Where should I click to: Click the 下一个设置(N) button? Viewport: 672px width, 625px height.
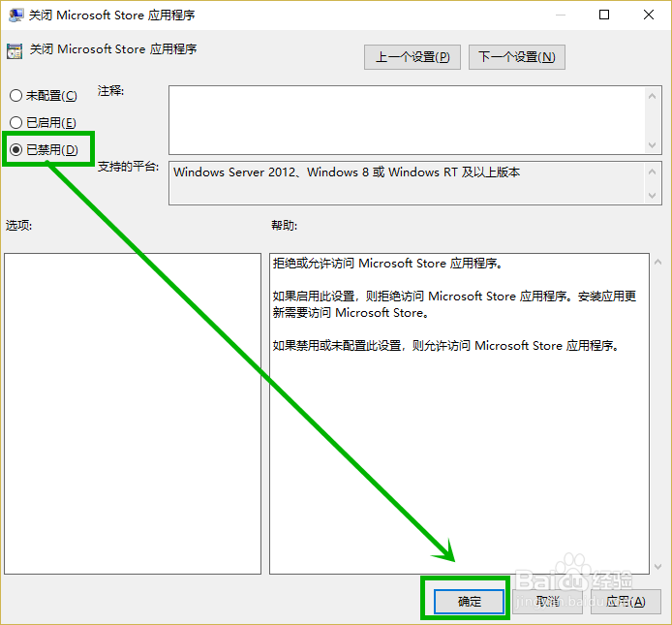pyautogui.click(x=517, y=57)
